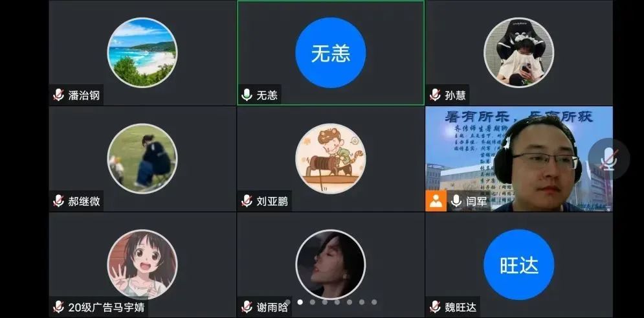The height and width of the screenshot is (318, 644).
Task: Go to the first page indicator dot
Action: (288, 302)
